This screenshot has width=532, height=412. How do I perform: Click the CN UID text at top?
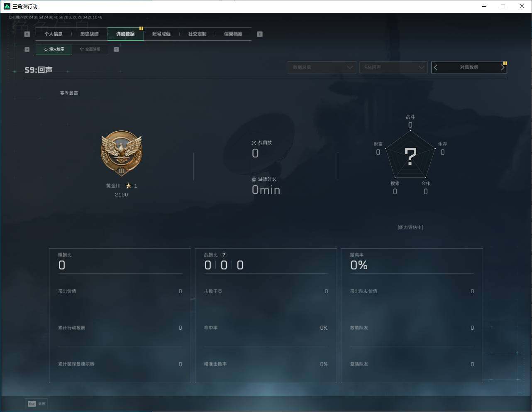[55, 17]
